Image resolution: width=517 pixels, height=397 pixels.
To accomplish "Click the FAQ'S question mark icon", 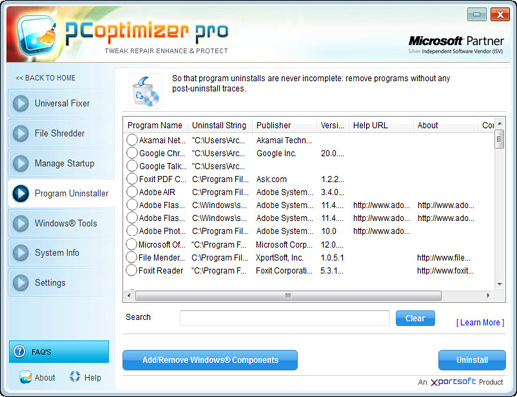I will 19,351.
